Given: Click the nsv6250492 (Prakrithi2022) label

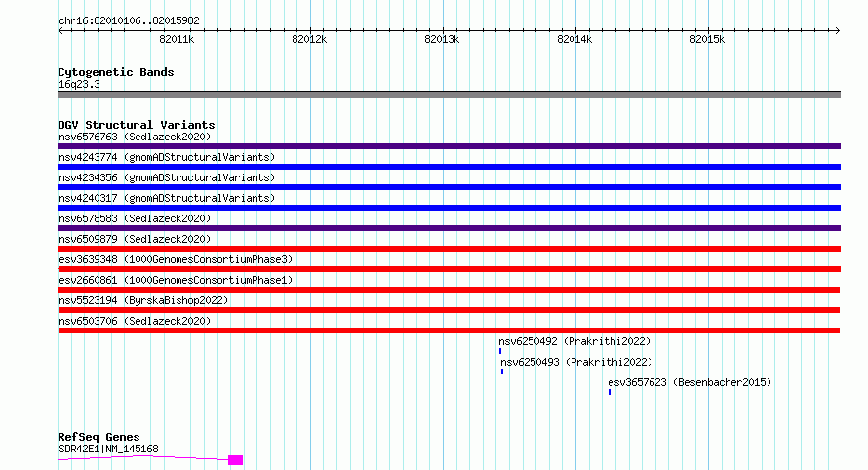Looking at the screenshot, I should click(574, 341).
